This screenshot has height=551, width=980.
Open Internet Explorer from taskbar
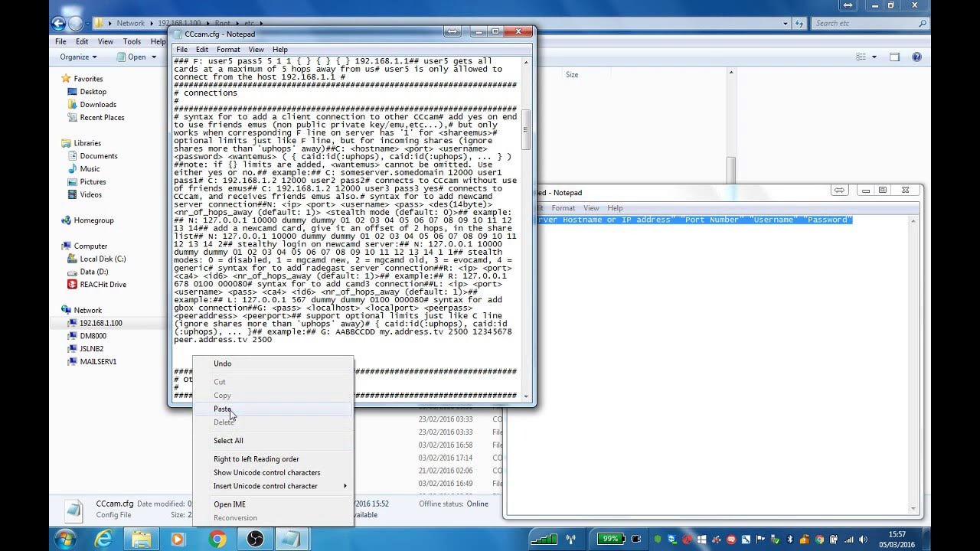click(103, 540)
